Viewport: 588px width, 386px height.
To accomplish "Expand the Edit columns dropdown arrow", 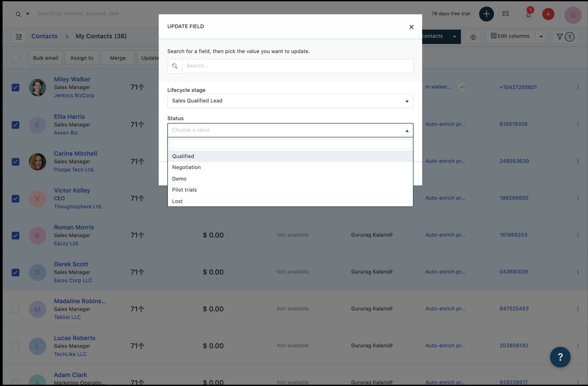I will (541, 37).
